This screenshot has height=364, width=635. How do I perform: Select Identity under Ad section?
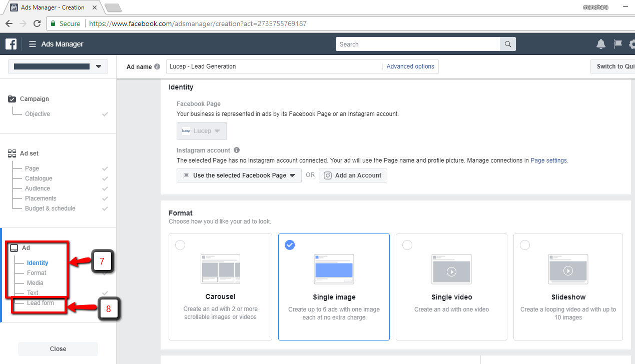(x=38, y=263)
